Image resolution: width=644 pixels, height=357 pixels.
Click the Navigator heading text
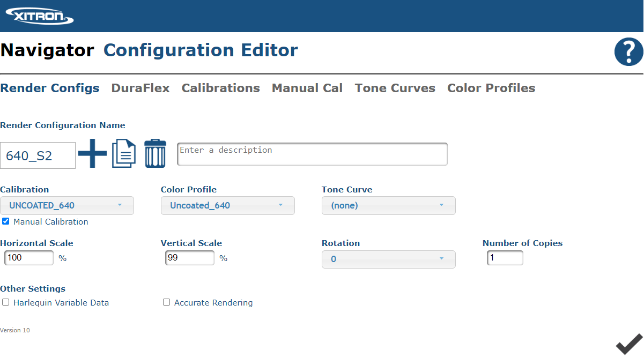[x=47, y=50]
